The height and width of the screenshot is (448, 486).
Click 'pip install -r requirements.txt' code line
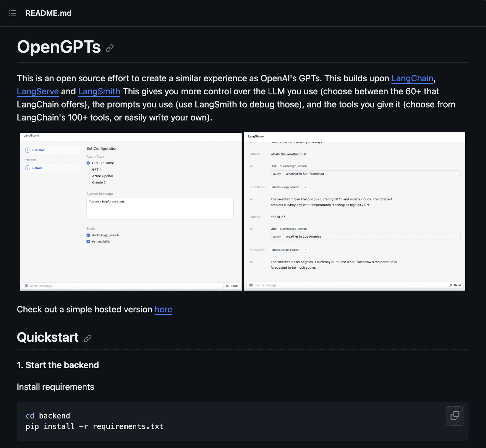94,426
